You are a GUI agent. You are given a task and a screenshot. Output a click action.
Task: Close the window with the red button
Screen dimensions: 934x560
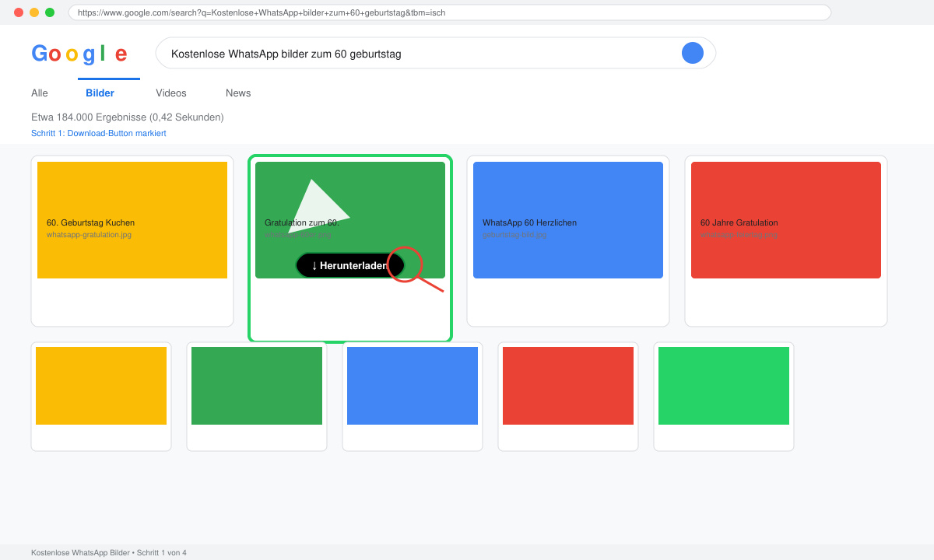coord(19,12)
